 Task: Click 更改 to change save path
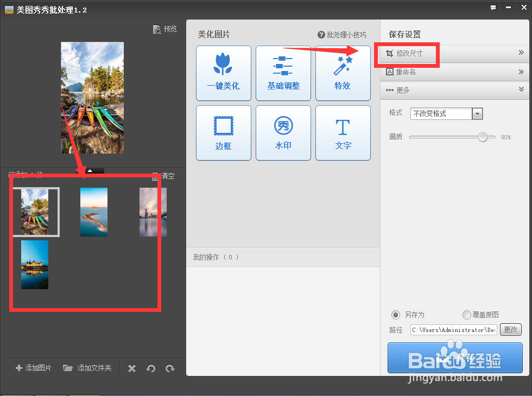[x=511, y=330]
